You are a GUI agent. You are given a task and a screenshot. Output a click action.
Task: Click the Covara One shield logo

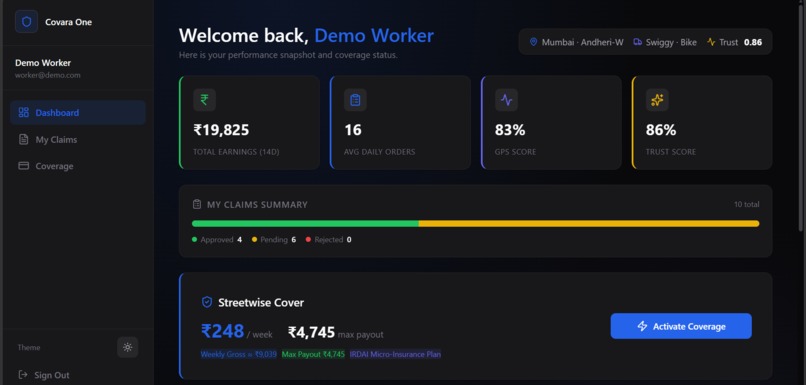26,22
